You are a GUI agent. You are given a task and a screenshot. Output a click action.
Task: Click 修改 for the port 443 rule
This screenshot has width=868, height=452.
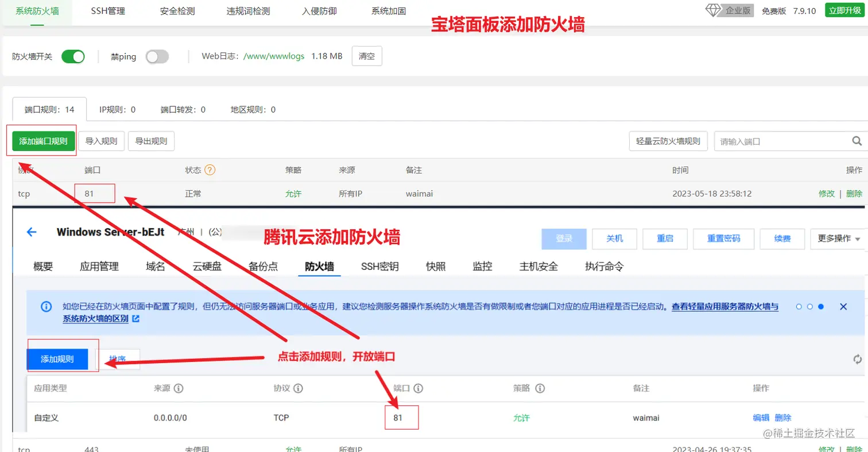pos(827,449)
